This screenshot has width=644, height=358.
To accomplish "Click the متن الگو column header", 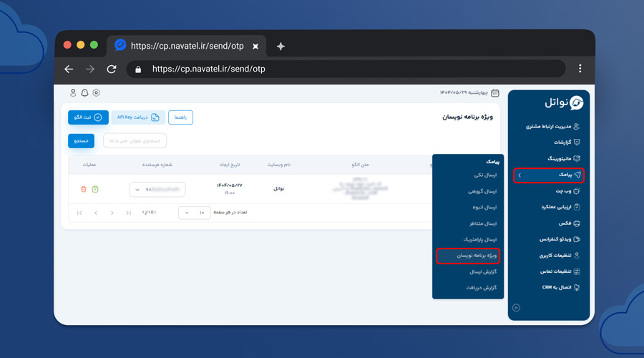I will 360,165.
